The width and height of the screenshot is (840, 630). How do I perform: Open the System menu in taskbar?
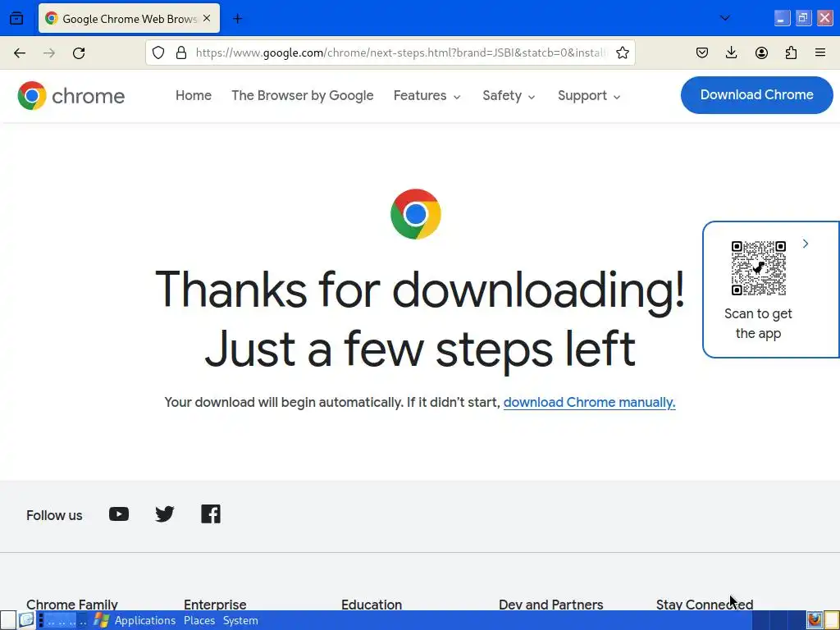click(x=240, y=620)
